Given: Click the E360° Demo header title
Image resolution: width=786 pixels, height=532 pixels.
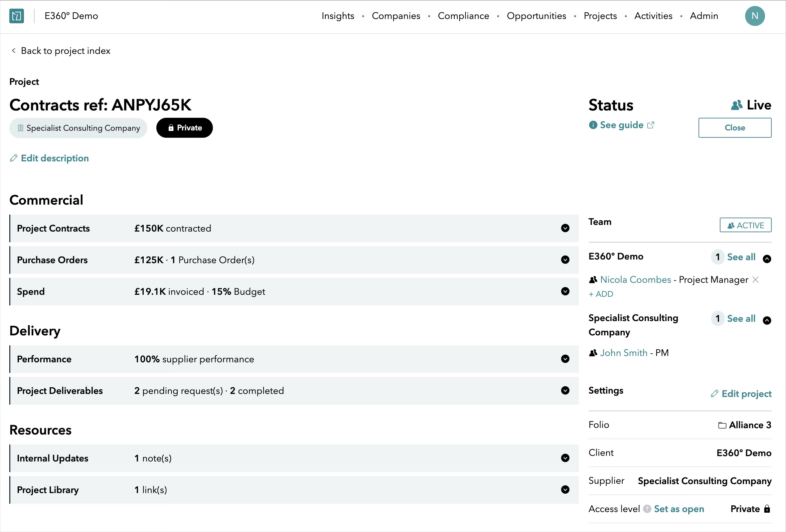Looking at the screenshot, I should [72, 16].
